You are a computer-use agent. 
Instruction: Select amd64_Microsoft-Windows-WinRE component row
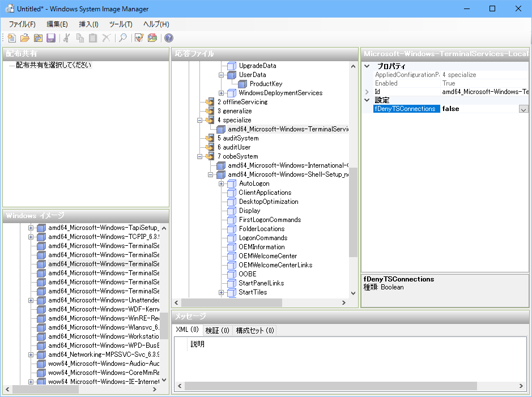104,318
